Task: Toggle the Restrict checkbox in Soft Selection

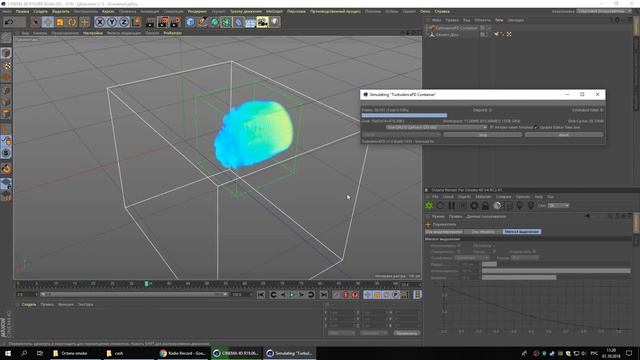Action: 534,252
